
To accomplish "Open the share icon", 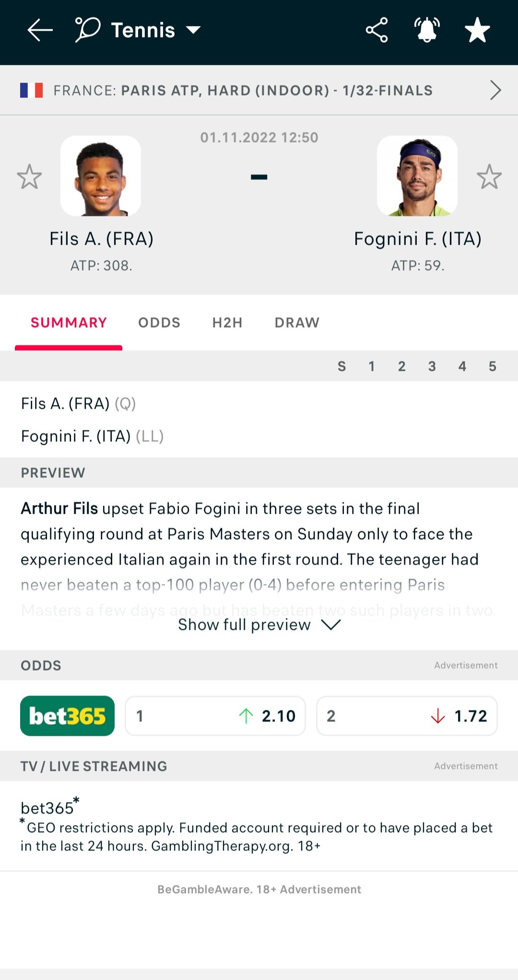I will click(377, 30).
